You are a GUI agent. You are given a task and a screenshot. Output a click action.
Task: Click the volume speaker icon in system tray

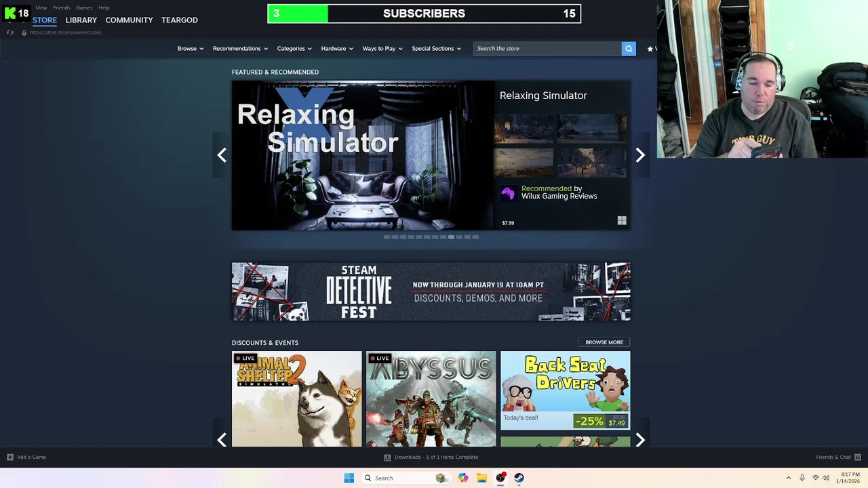[x=826, y=478]
